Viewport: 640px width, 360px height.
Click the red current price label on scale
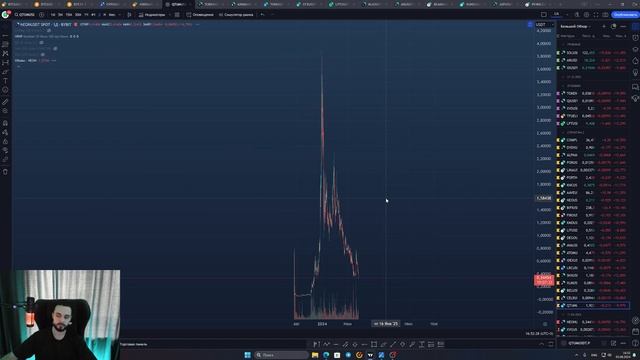pos(544,280)
